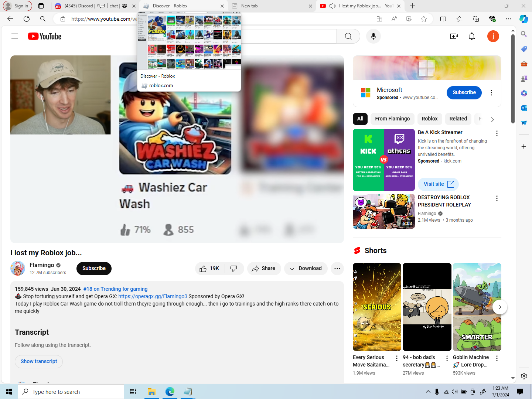
Task: Open the YouTube guide hamburger menu
Action: coord(15,36)
